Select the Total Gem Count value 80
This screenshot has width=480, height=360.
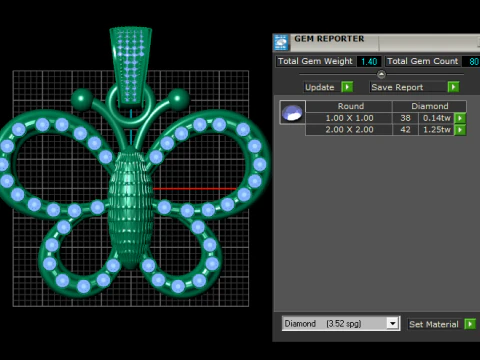click(x=473, y=61)
